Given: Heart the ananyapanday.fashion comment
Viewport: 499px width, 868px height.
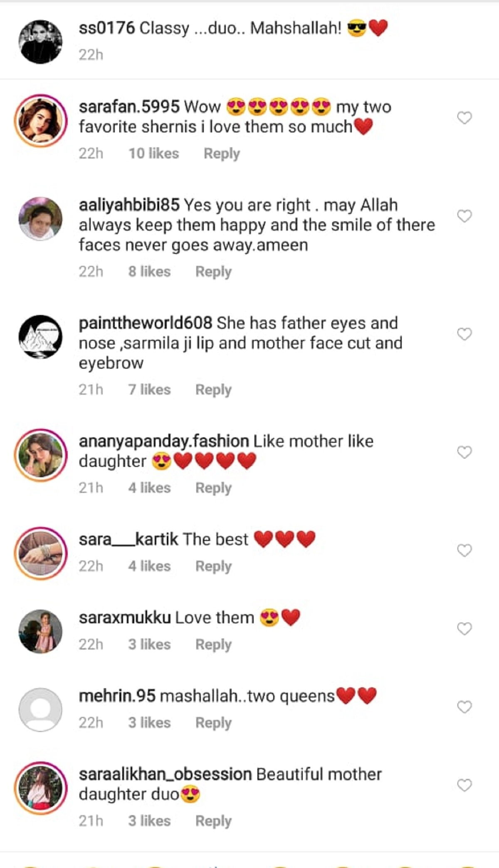Looking at the screenshot, I should [x=464, y=452].
